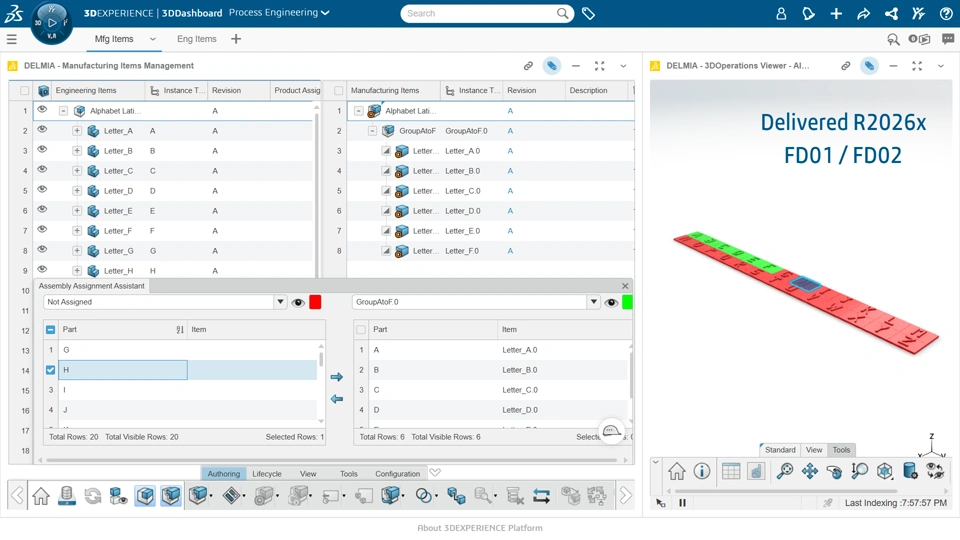
Task: Click the green GroupAtoF.0 color swatch
Action: point(628,302)
